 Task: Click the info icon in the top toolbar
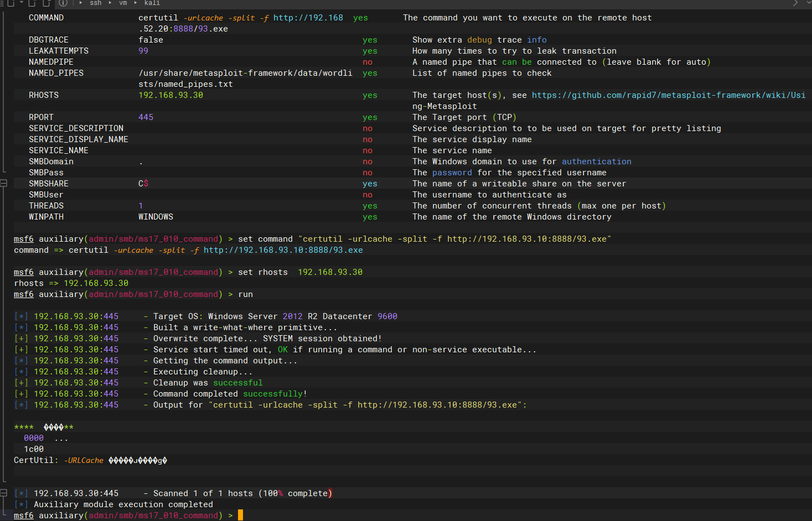63,3
